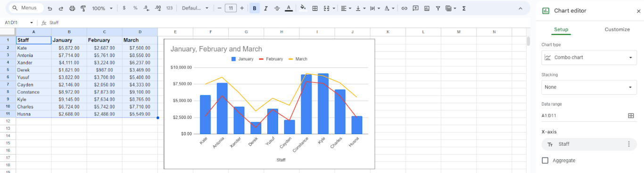
Task: Enable the Aggregate checkbox
Action: 545,160
